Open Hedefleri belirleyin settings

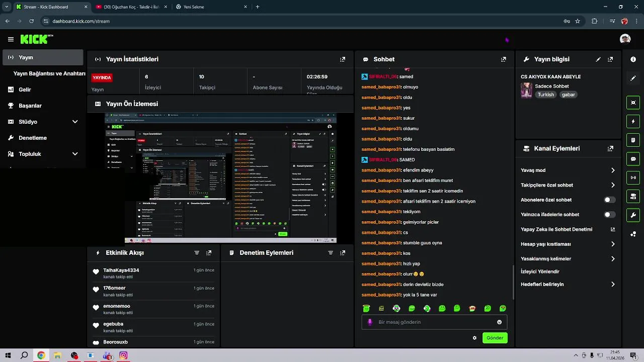click(568, 284)
